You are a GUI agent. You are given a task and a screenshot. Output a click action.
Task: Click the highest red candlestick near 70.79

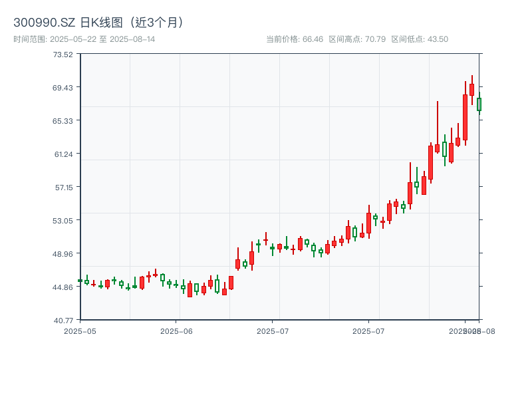pyautogui.click(x=472, y=89)
